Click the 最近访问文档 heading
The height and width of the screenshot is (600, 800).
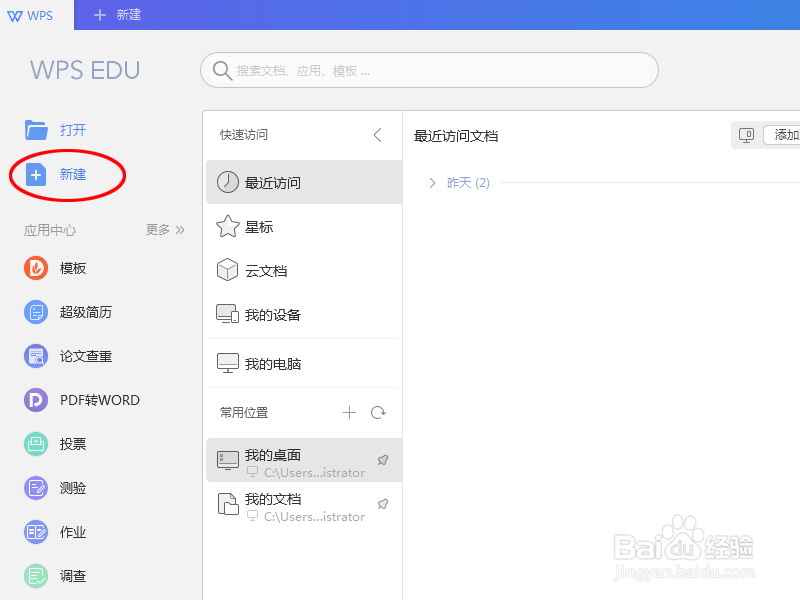pos(456,136)
